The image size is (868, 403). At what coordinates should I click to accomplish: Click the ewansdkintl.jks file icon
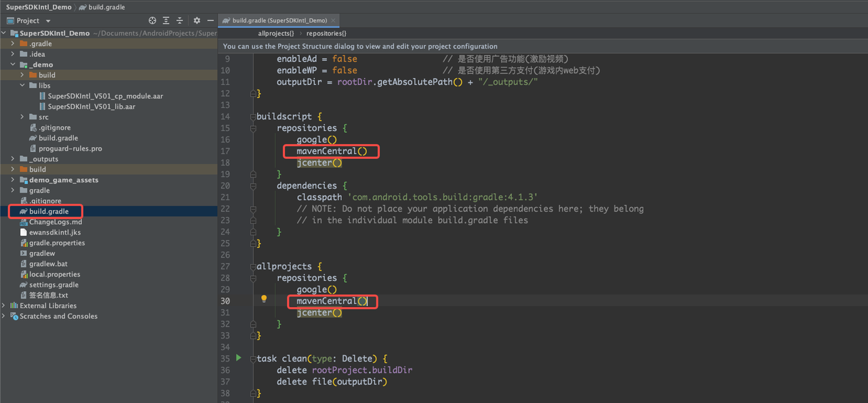point(24,233)
